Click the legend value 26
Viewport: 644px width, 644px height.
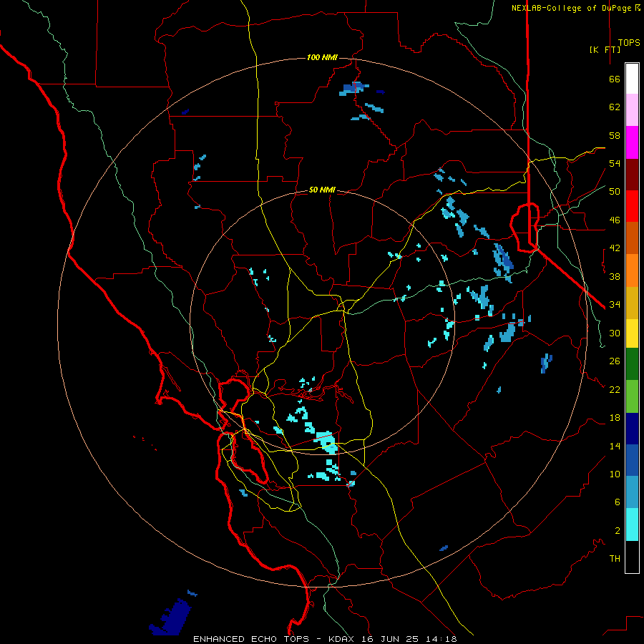click(615, 361)
